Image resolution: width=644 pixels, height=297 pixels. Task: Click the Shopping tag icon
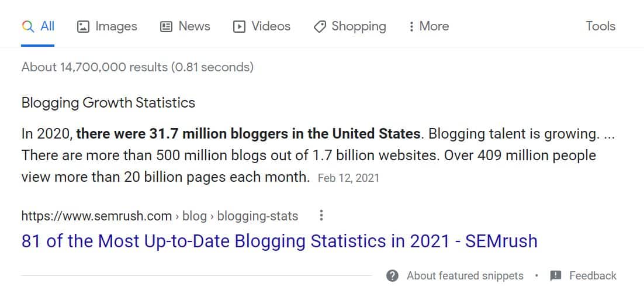point(320,27)
